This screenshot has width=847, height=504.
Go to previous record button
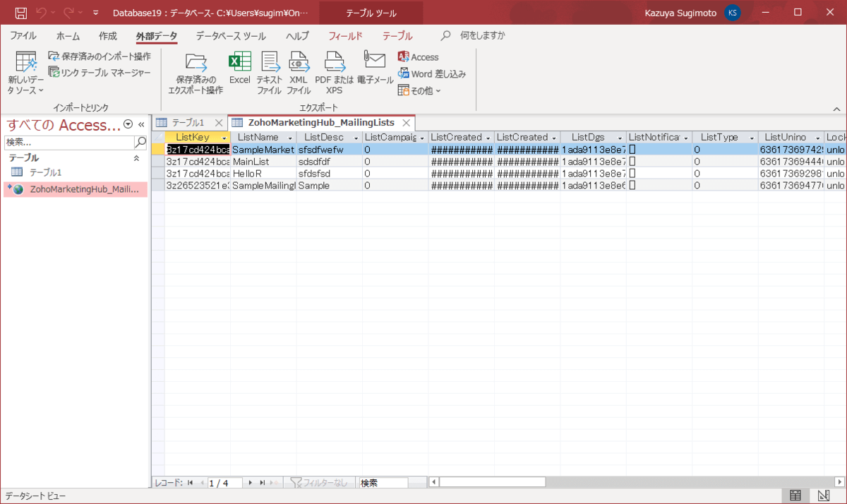pyautogui.click(x=201, y=483)
